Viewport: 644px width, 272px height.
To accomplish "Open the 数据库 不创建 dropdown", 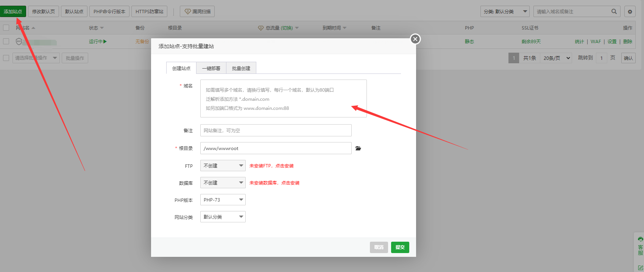I will pyautogui.click(x=223, y=183).
